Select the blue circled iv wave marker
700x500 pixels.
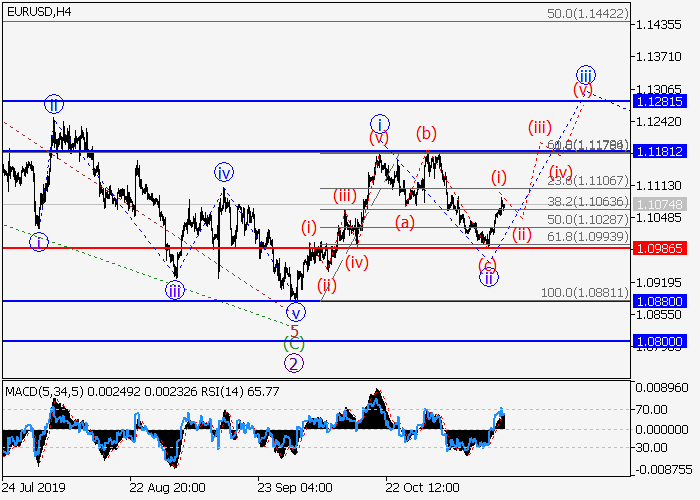(x=223, y=173)
